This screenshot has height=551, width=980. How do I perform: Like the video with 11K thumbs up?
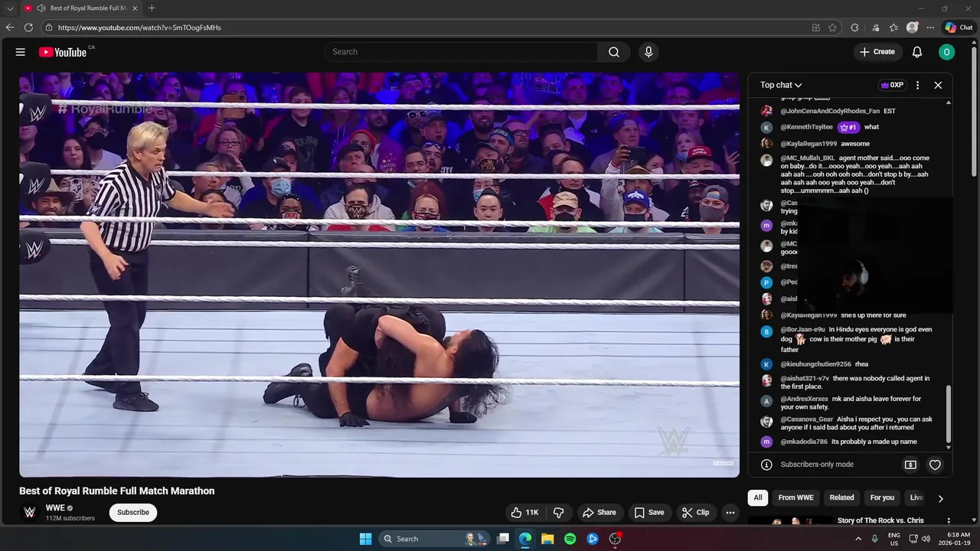525,513
